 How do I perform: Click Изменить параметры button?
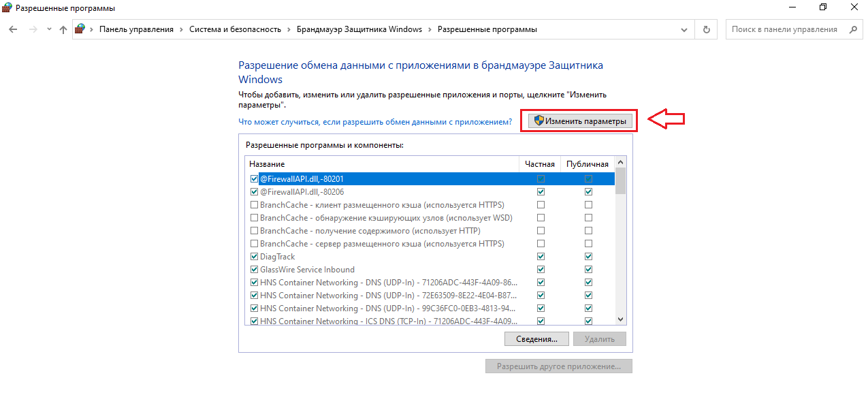click(580, 121)
